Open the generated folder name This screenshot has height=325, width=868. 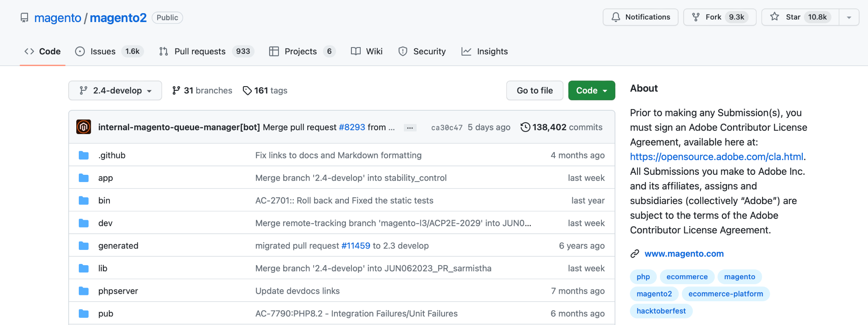118,246
